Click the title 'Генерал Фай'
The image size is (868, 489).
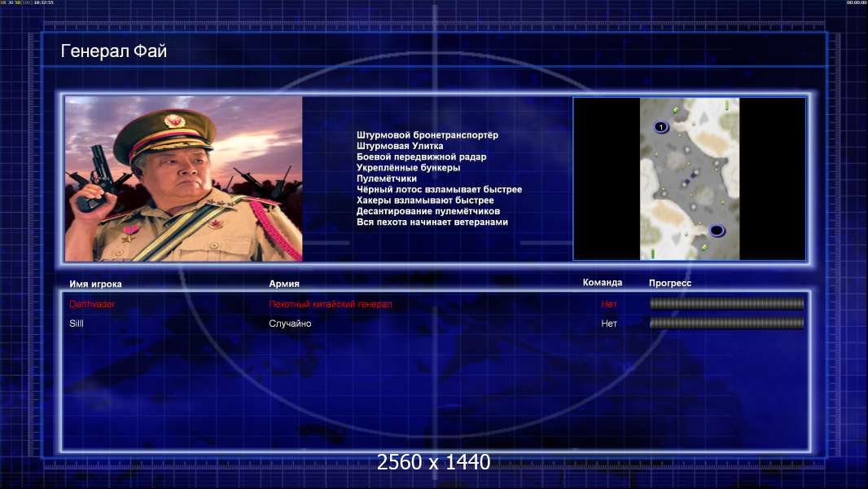[x=113, y=51]
